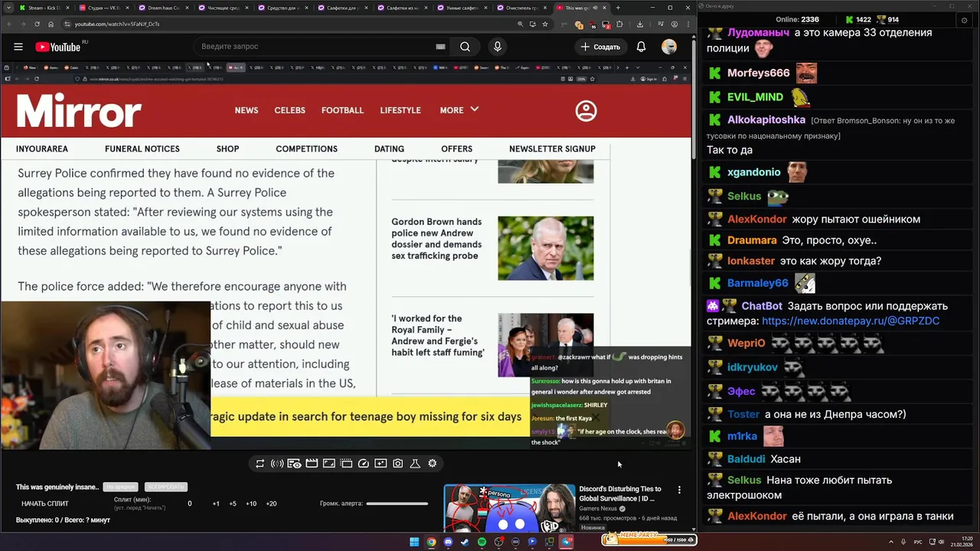Image resolution: width=980 pixels, height=551 pixels.
Task: Open the Mirror 'FOOTBALL' menu in the video
Action: (342, 110)
